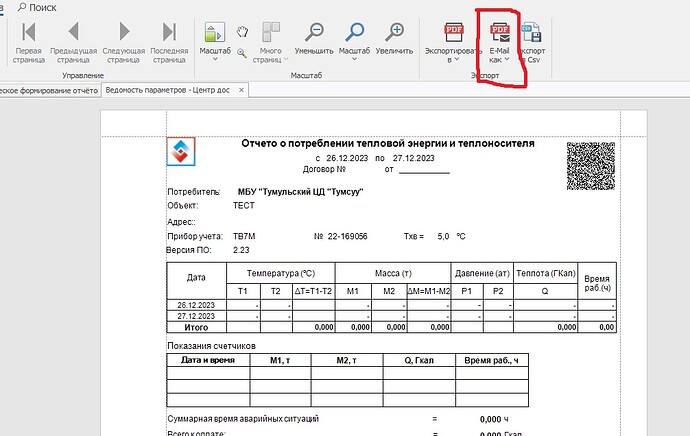Go to previous page (Предыдущая страница)
The width and height of the screenshot is (690, 436).
pyautogui.click(x=73, y=42)
